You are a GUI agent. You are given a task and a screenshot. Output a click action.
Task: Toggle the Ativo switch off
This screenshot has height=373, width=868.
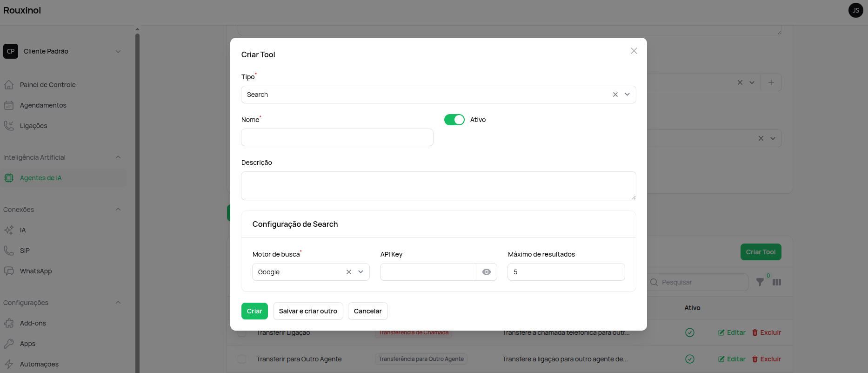(x=454, y=120)
